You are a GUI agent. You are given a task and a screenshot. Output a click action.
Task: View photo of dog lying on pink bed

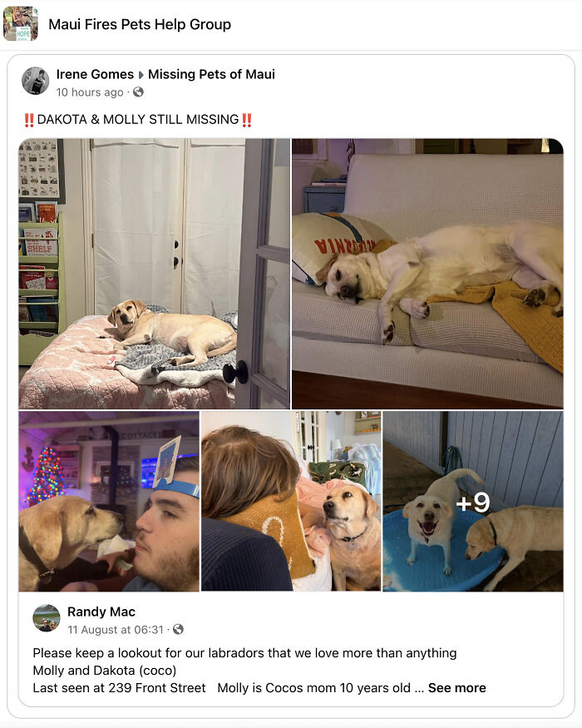pos(154,274)
